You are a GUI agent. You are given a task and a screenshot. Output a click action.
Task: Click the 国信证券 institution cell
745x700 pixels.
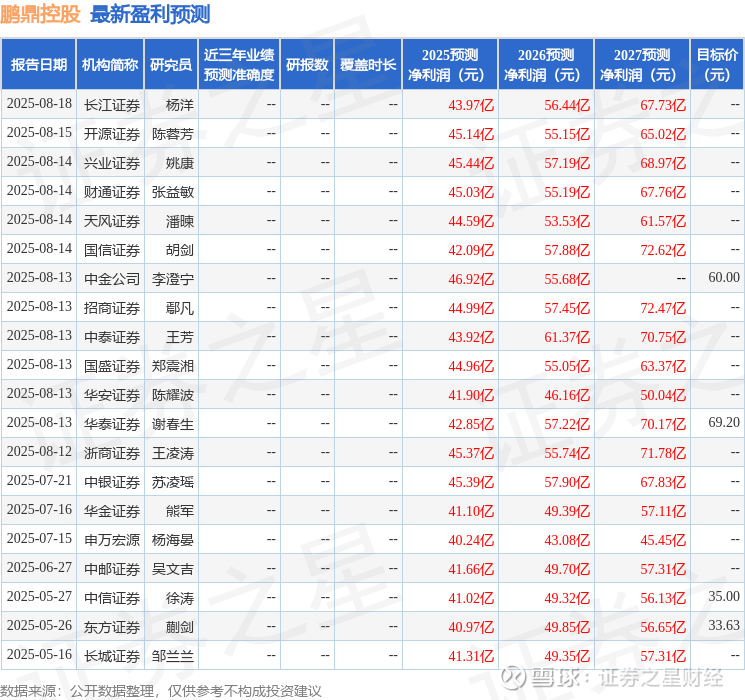[x=112, y=250]
